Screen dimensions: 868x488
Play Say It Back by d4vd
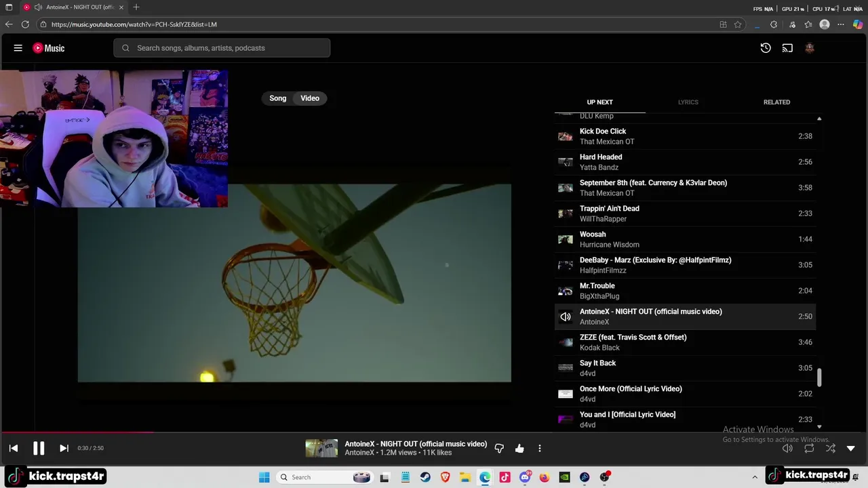685,368
